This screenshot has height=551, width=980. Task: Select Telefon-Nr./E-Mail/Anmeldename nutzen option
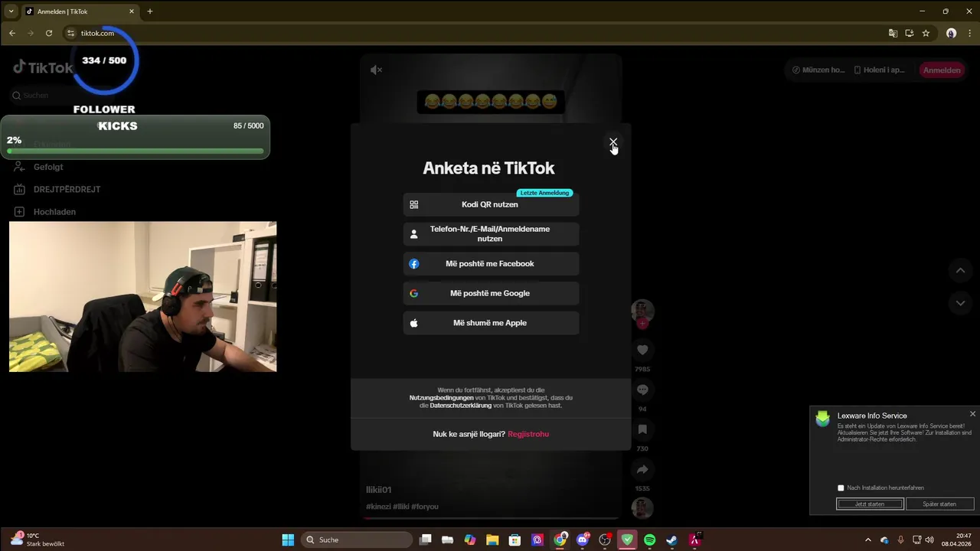coord(491,233)
